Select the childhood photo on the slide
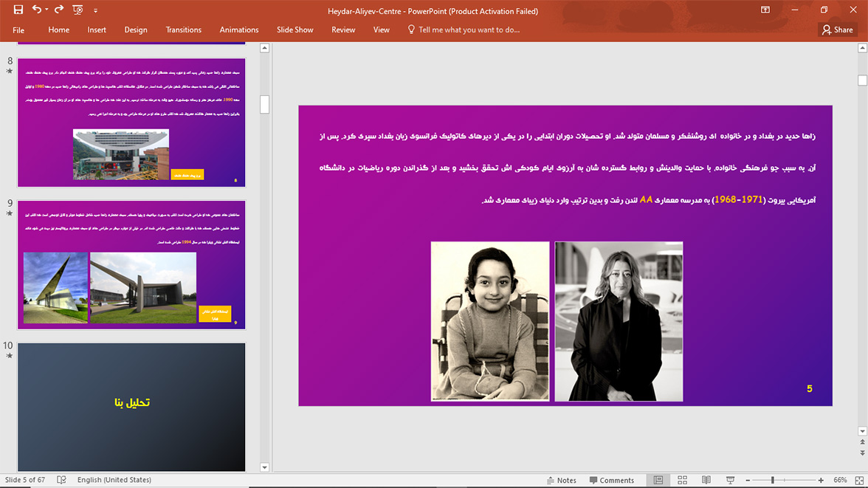This screenshot has height=488, width=868. tap(490, 321)
